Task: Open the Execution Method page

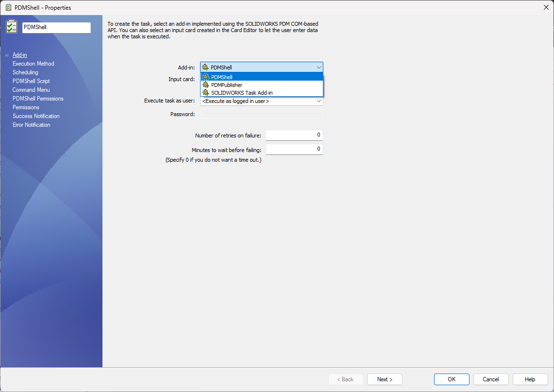Action: pyautogui.click(x=33, y=64)
